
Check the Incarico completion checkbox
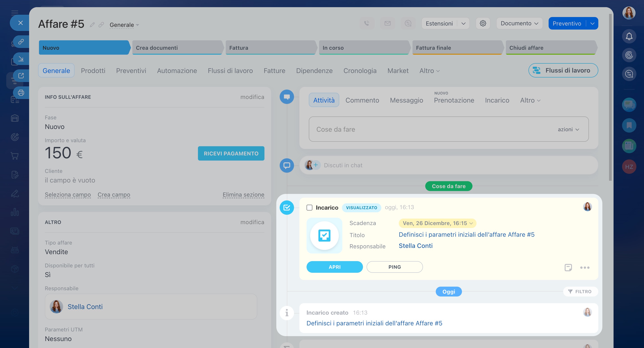[309, 208]
